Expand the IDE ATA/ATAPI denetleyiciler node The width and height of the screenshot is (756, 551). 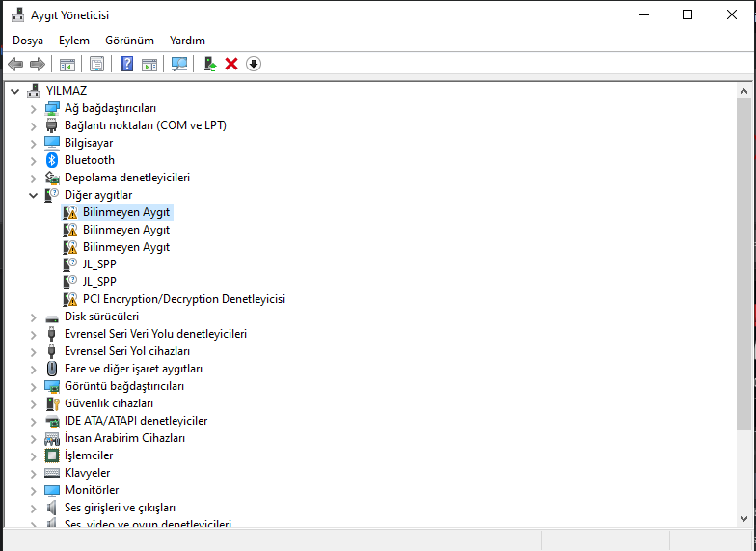point(33,422)
